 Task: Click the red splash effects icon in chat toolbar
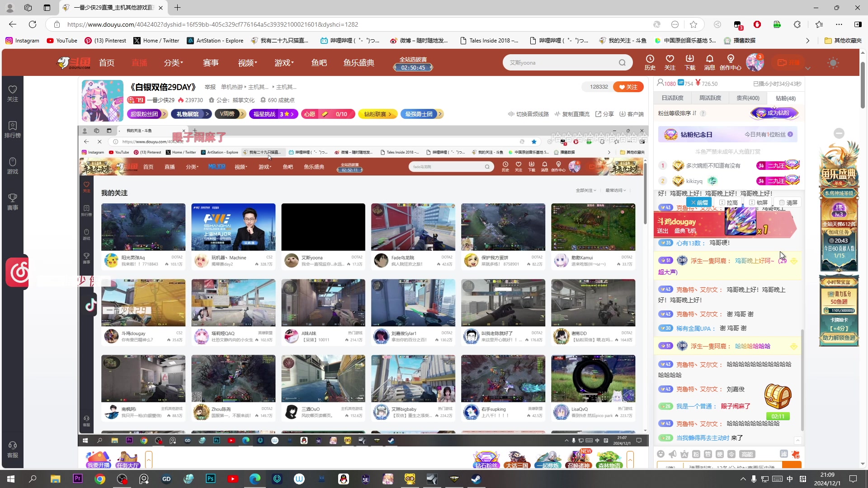click(796, 454)
